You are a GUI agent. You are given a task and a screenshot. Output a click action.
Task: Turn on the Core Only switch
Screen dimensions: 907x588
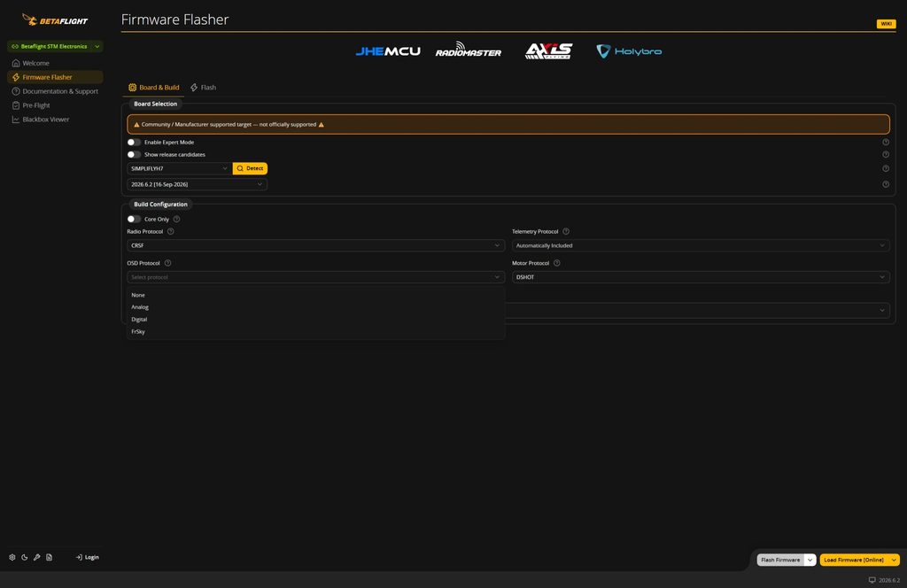[x=134, y=219]
